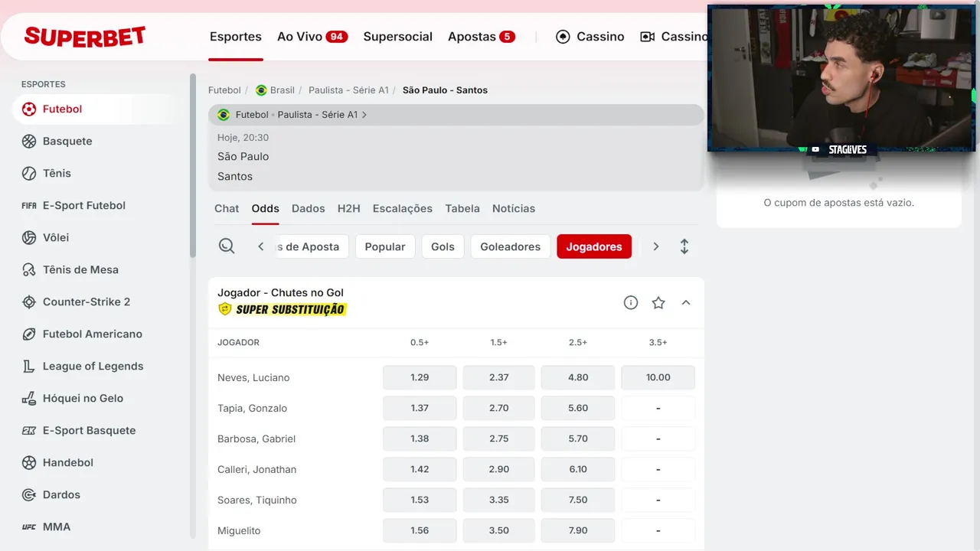The image size is (980, 551).
Task: Open market search magnifier icon
Action: 227,246
